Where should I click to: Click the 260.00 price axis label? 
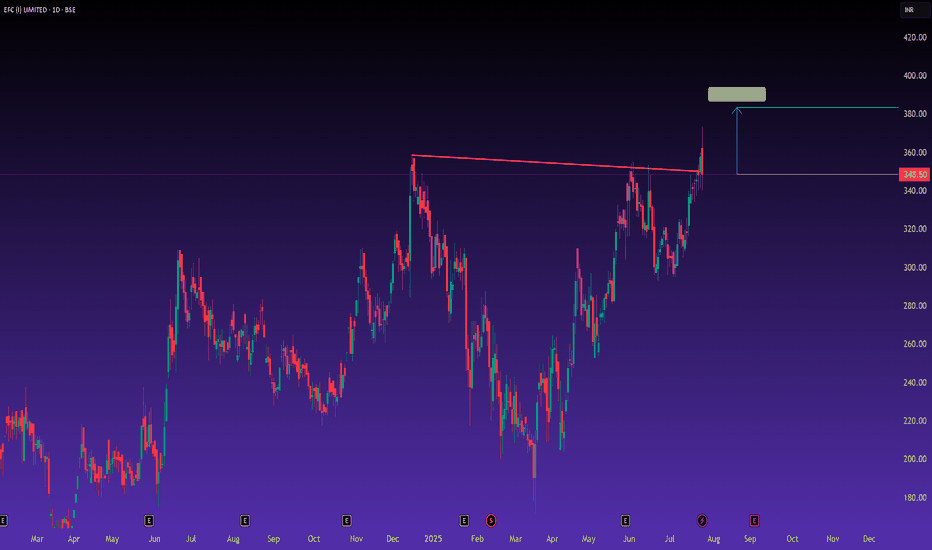pyautogui.click(x=915, y=344)
